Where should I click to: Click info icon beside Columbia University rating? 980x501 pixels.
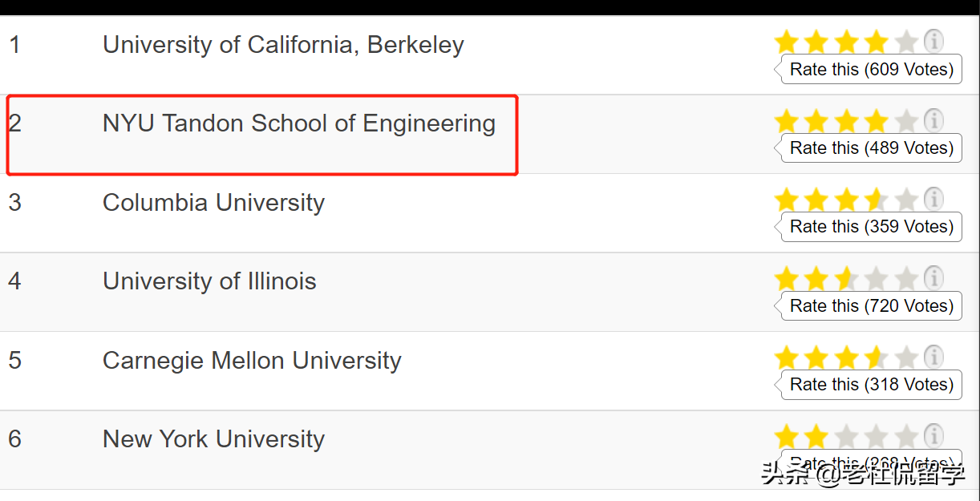coord(933,198)
